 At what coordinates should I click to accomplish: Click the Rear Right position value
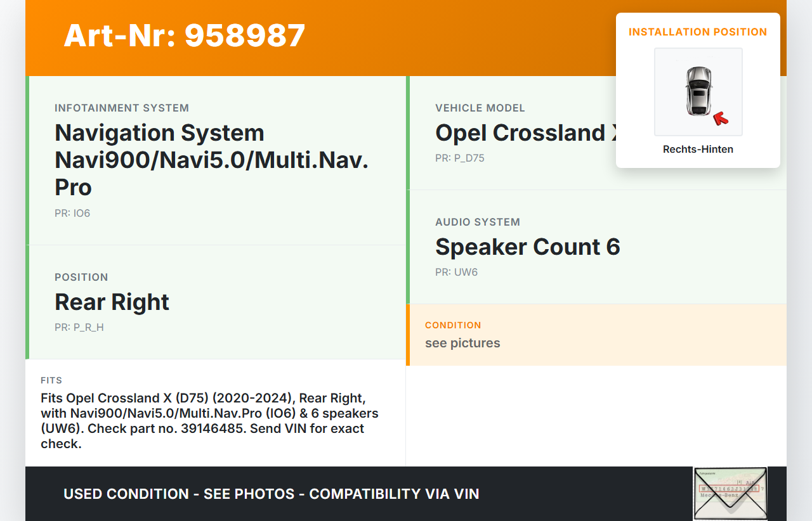point(112,302)
